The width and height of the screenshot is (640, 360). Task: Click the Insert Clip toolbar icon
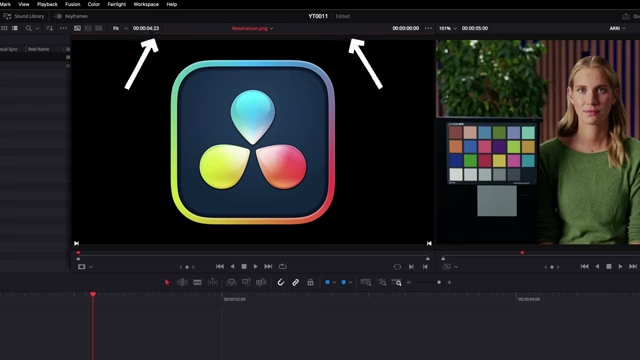coord(231,282)
